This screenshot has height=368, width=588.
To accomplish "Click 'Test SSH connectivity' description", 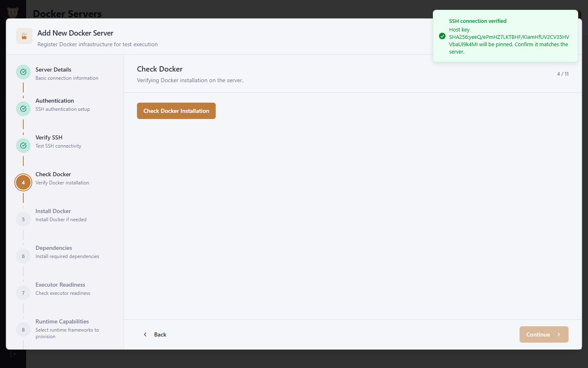I will [x=58, y=146].
